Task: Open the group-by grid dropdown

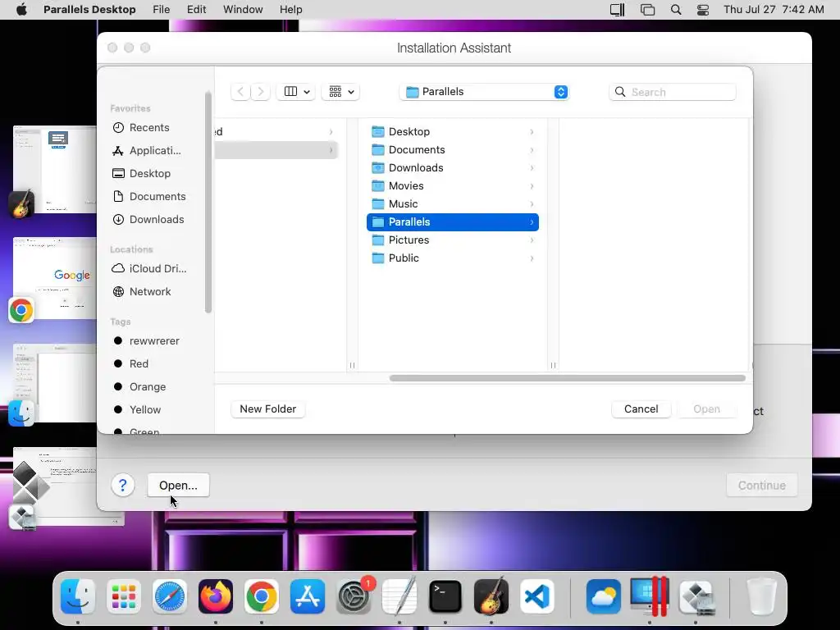Action: 340,92
